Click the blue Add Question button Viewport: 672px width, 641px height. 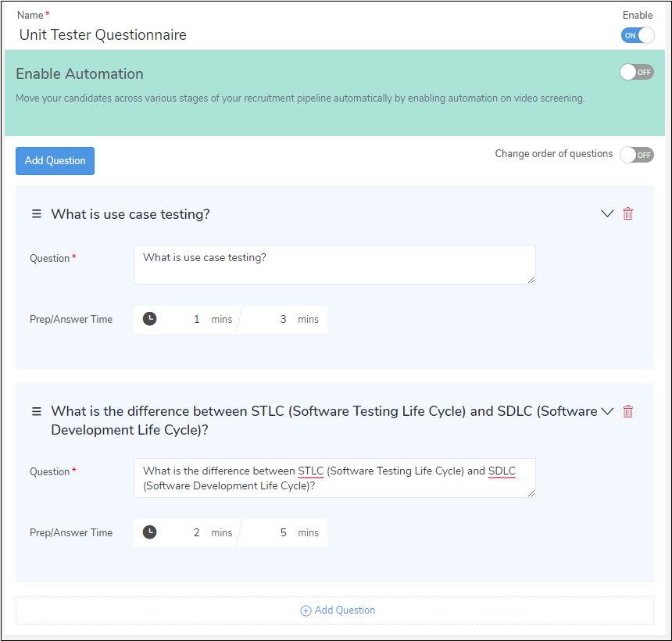tap(55, 161)
